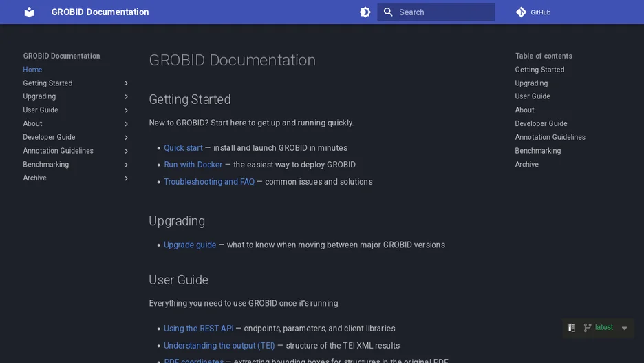Expand Annotation Guidelines sidebar chevron
Screen dimensions: 644x363
[126, 151]
